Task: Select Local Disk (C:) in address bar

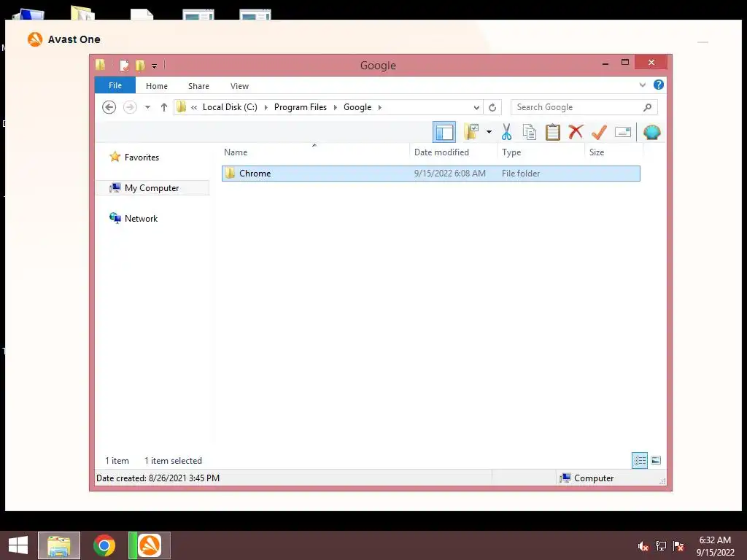Action: pyautogui.click(x=230, y=107)
